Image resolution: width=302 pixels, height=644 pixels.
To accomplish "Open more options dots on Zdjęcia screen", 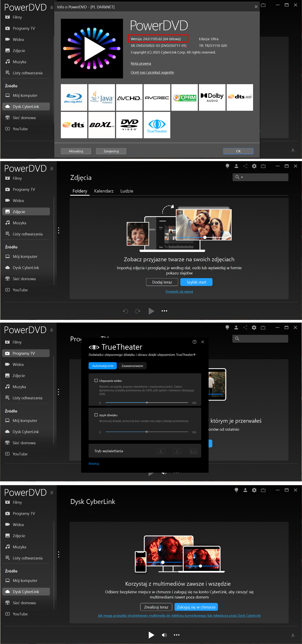I will coord(164,311).
